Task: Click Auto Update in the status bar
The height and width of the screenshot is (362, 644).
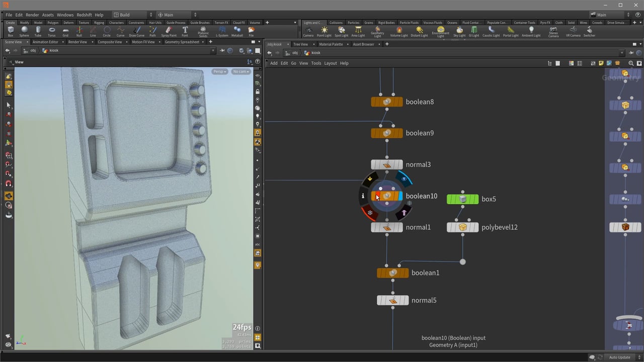Action: click(619, 357)
